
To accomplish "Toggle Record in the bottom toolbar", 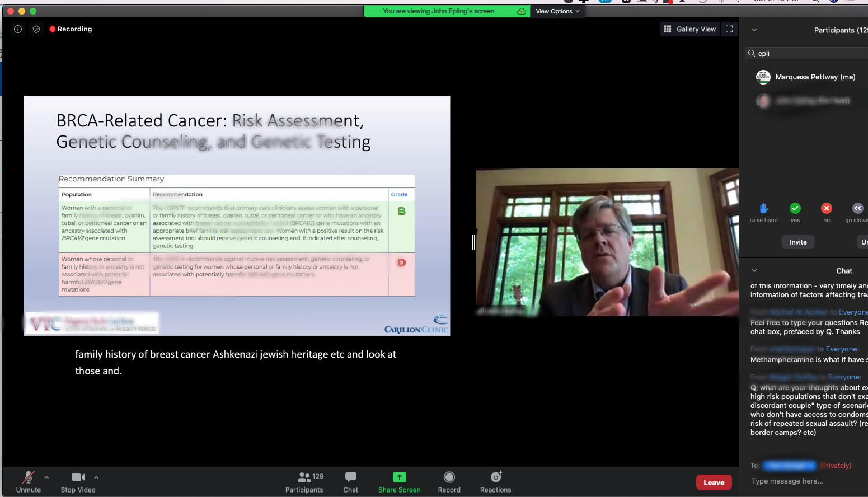I will (x=449, y=482).
